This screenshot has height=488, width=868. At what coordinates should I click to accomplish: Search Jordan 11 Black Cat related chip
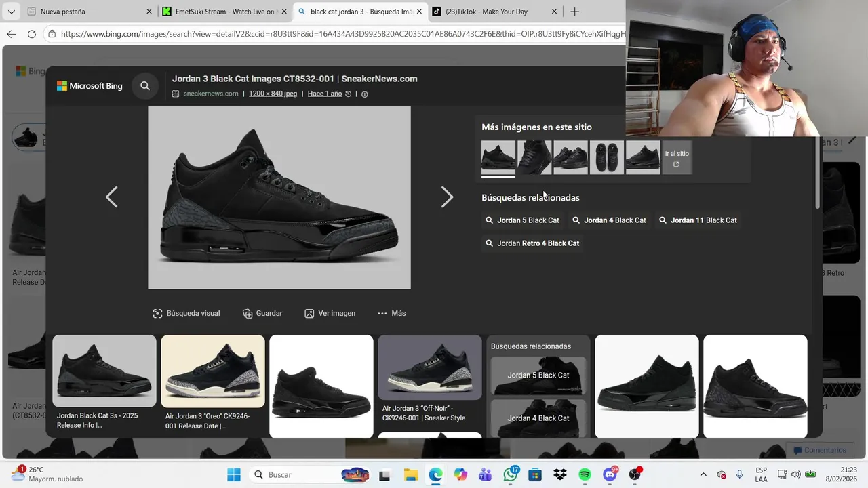click(698, 220)
